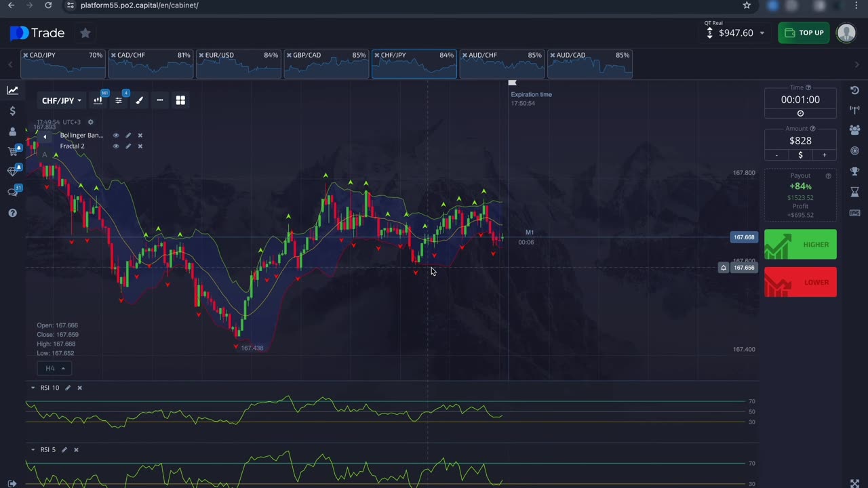Click the price alert bell at 167.656
The height and width of the screenshot is (488, 868).
click(x=724, y=268)
